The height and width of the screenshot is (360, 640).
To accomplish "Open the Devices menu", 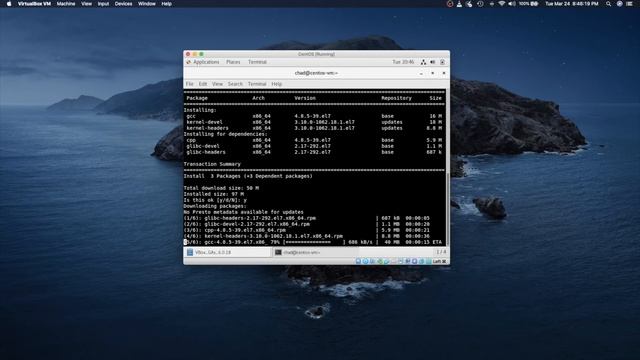I will pyautogui.click(x=123, y=4).
